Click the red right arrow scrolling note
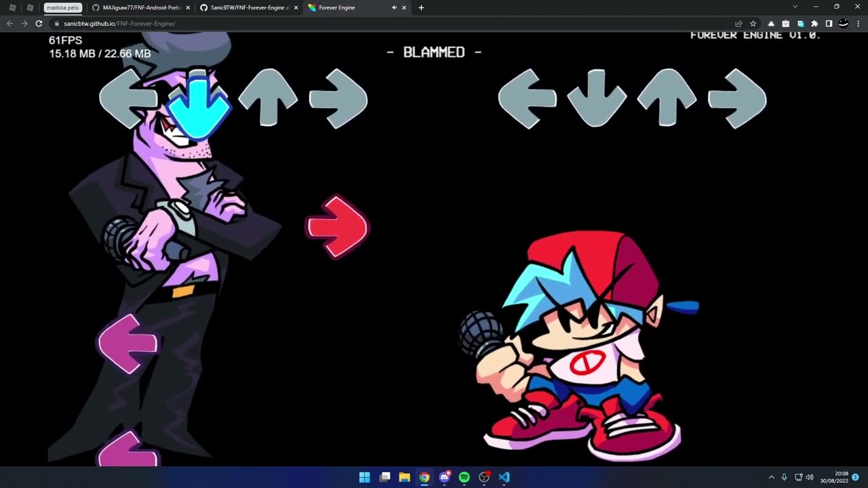This screenshot has height=488, width=868. click(337, 228)
